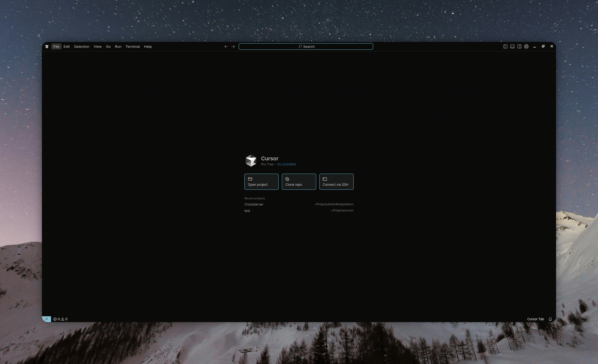This screenshot has width=598, height=364.
Task: Click the Cursor app logo in title bar
Action: (x=47, y=47)
